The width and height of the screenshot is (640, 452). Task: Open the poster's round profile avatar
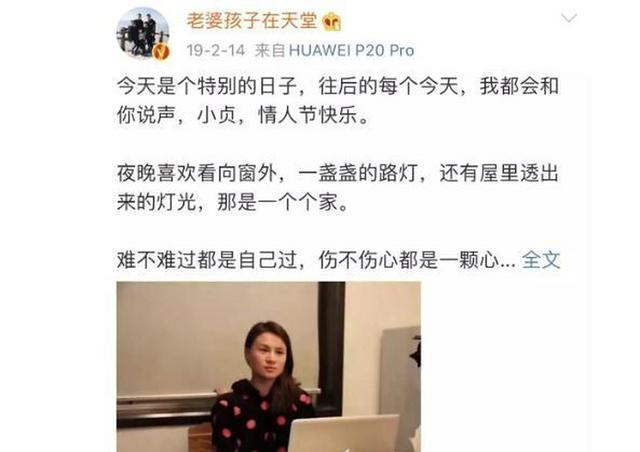pyautogui.click(x=143, y=33)
